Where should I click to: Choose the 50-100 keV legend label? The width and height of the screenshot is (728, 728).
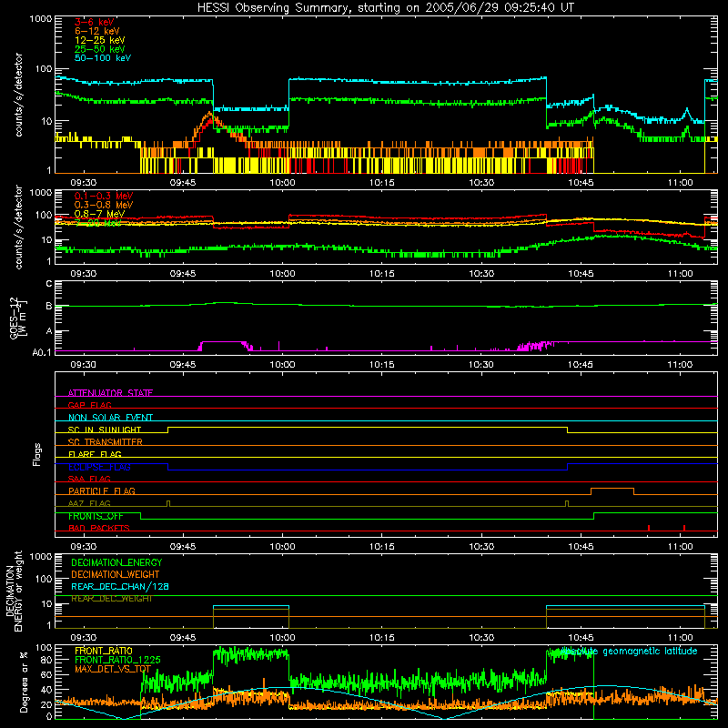[x=103, y=58]
